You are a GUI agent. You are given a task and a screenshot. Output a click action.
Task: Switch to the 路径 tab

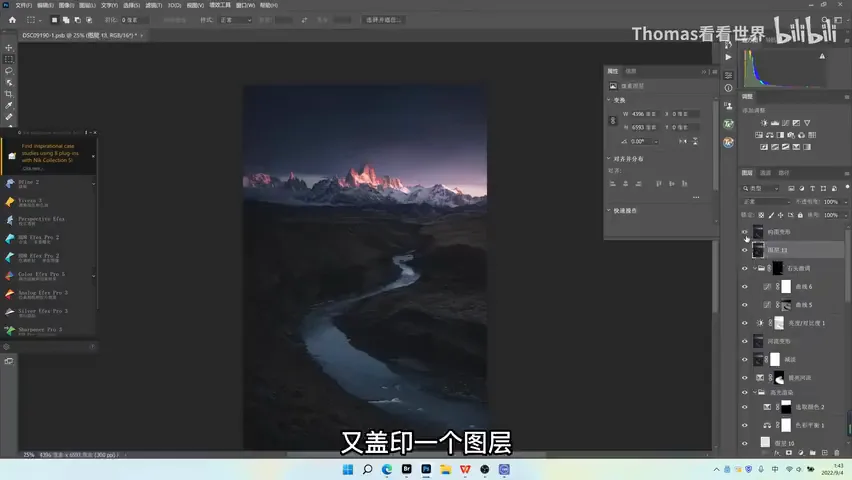[x=784, y=173]
